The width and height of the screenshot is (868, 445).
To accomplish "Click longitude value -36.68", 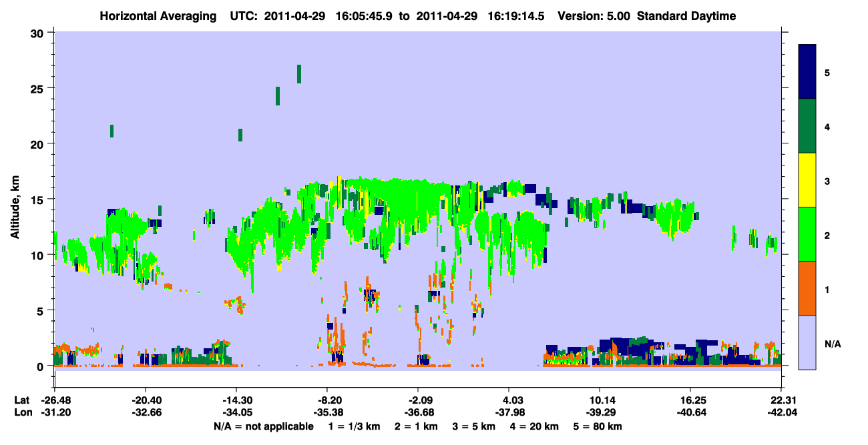I will click(417, 412).
